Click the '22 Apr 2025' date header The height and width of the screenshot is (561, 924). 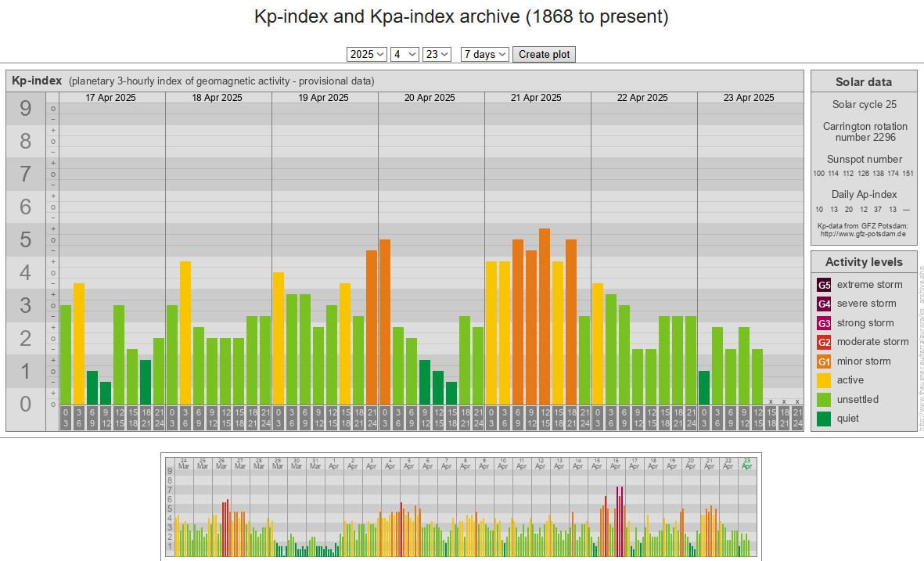(x=642, y=98)
